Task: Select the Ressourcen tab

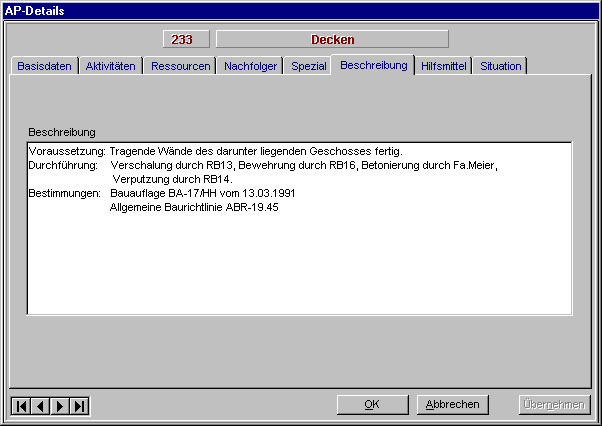Action: click(x=180, y=66)
